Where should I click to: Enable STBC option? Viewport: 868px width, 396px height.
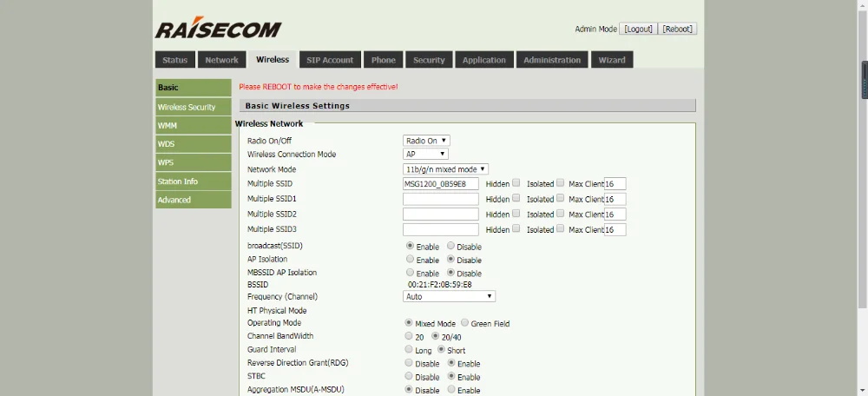451,376
